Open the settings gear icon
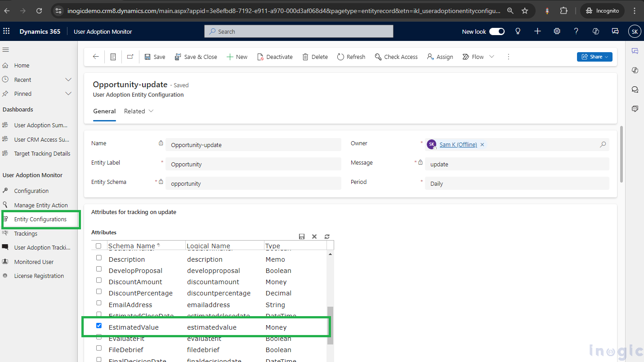The height and width of the screenshot is (362, 644). [557, 31]
